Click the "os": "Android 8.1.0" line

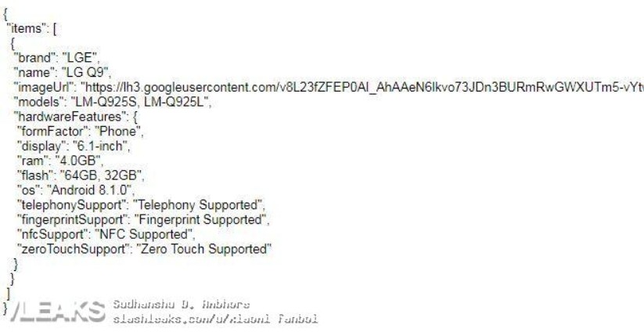tap(76, 190)
